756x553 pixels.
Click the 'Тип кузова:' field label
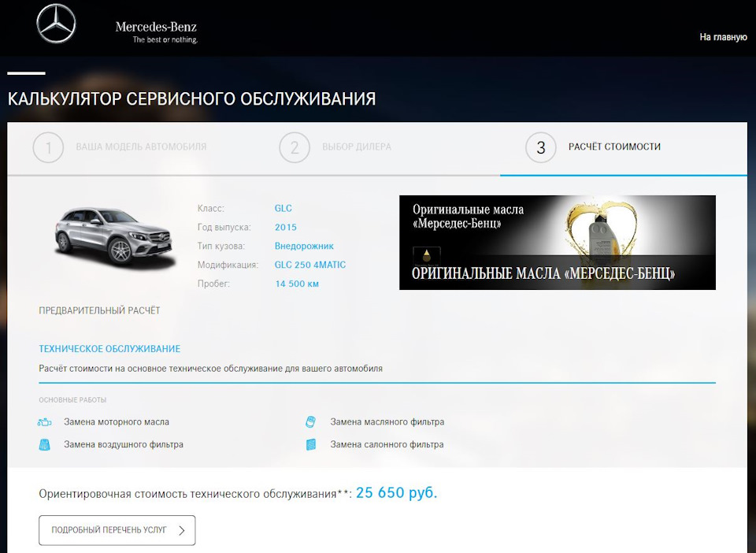(x=220, y=246)
